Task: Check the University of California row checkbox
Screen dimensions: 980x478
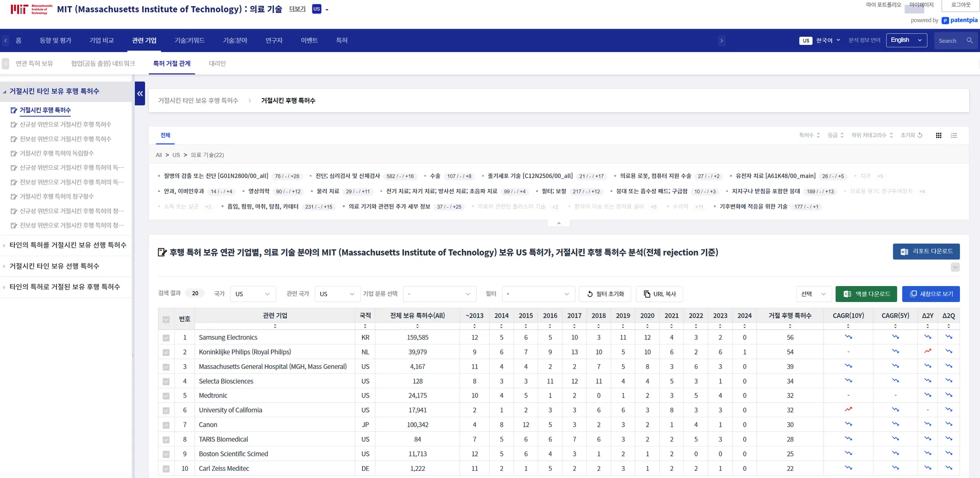Action: coord(166,411)
